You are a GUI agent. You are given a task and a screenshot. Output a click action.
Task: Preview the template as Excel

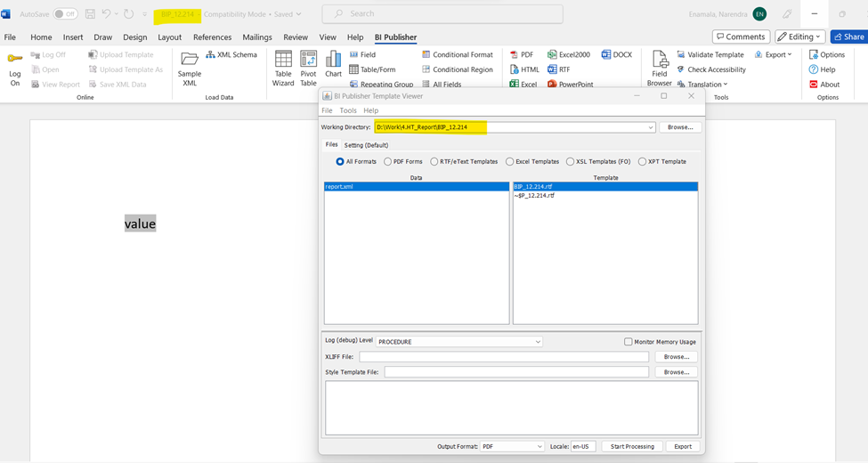click(x=523, y=85)
